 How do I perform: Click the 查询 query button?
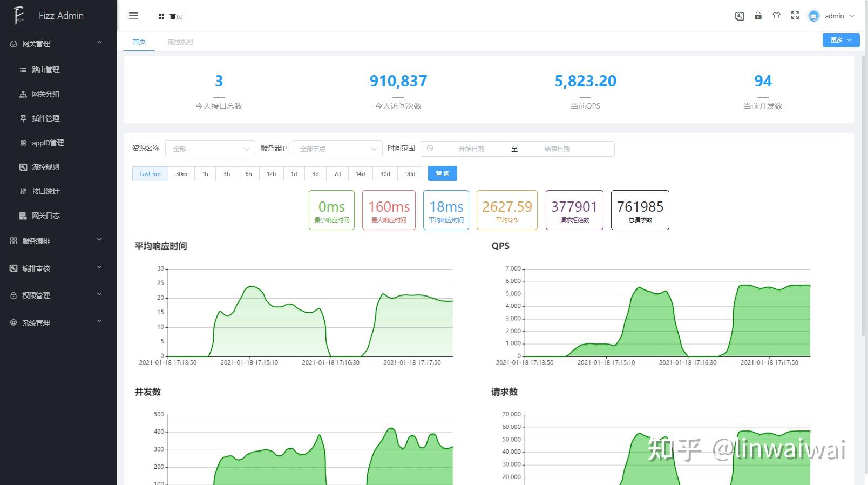[443, 173]
